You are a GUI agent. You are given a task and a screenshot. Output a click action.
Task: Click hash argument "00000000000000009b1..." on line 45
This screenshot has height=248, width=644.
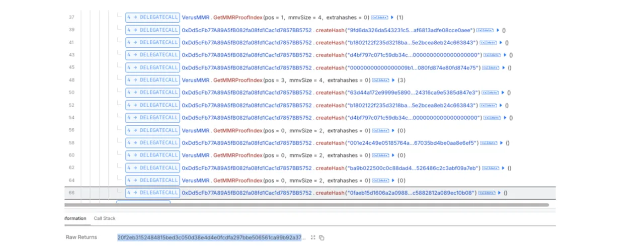coord(413,67)
